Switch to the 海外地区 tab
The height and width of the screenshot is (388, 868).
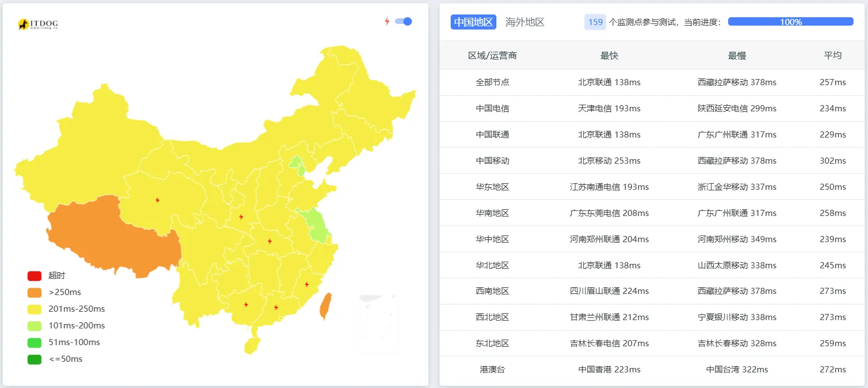click(x=524, y=22)
